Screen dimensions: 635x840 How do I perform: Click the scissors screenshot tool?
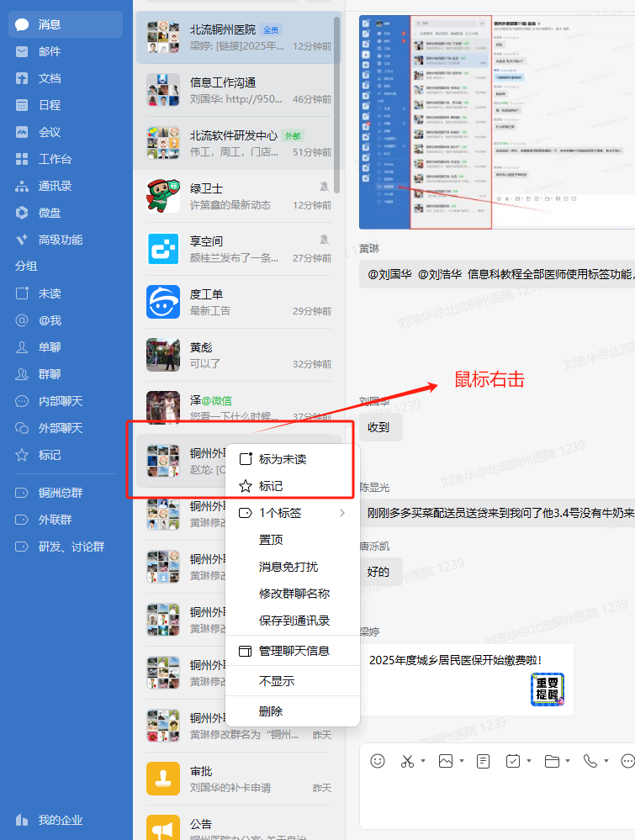coord(407,761)
